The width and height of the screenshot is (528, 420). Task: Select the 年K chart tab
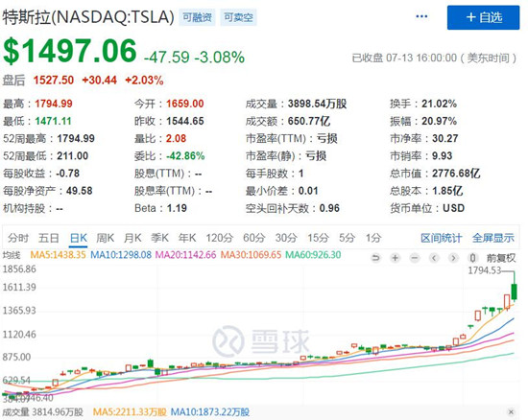pos(187,238)
